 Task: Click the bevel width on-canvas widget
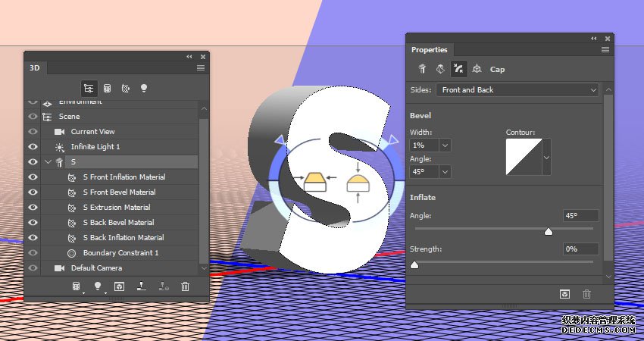pyautogui.click(x=315, y=182)
